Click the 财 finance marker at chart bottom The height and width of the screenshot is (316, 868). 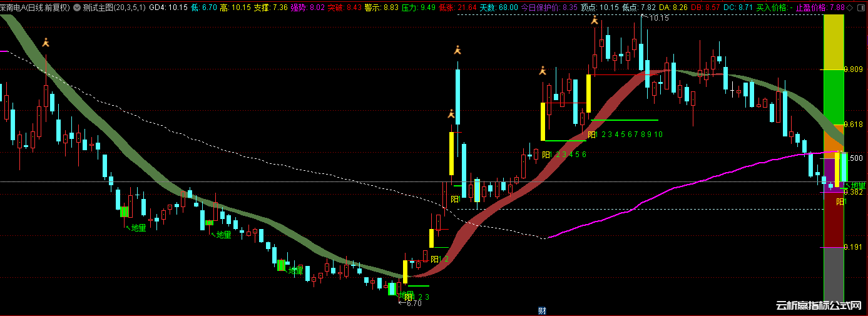coord(542,310)
